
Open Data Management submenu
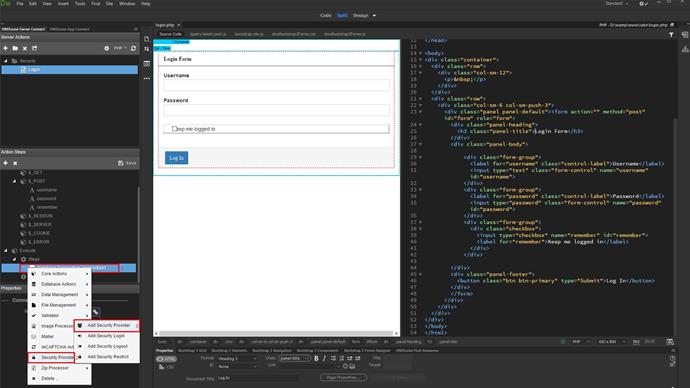point(59,295)
